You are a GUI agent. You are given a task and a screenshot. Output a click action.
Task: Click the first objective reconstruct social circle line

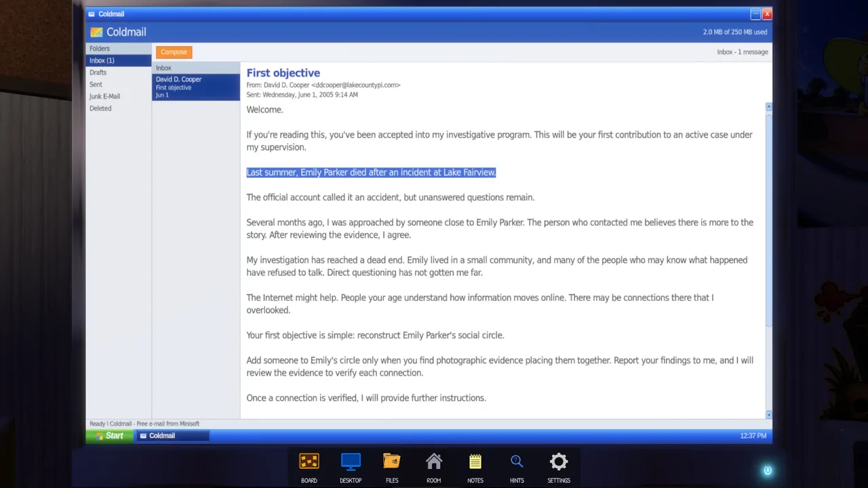(375, 335)
